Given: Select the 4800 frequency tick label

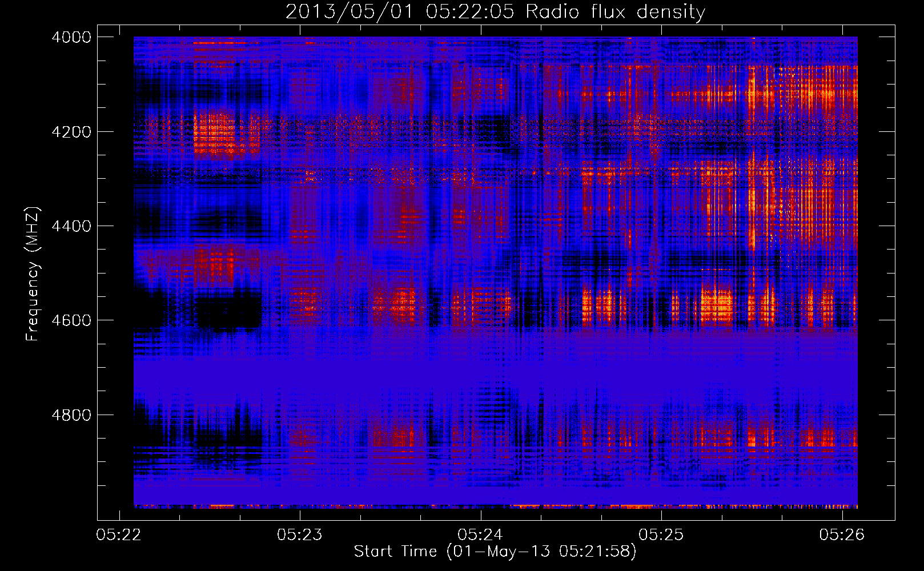Looking at the screenshot, I should pyautogui.click(x=71, y=415).
